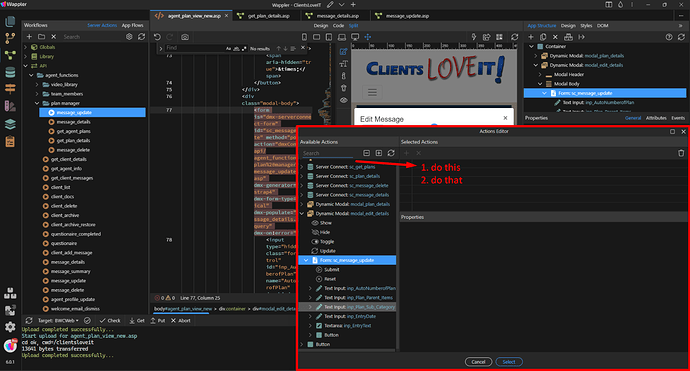Click the undo icon in editor toolbar
The width and height of the screenshot is (690, 371).
coord(157,37)
